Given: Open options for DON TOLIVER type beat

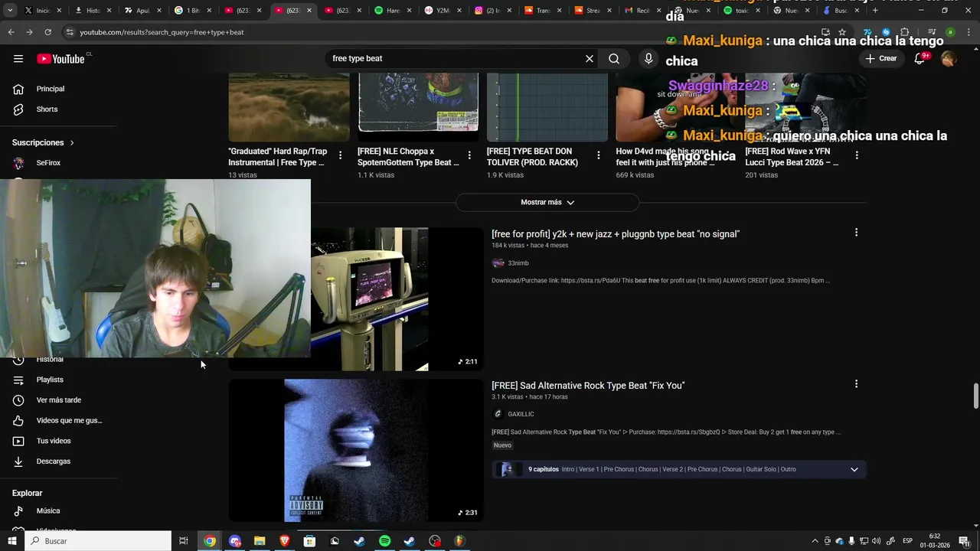Looking at the screenshot, I should click(x=598, y=155).
